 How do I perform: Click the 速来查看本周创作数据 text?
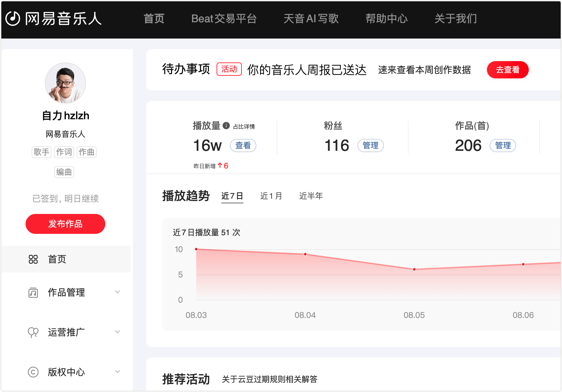[424, 70]
